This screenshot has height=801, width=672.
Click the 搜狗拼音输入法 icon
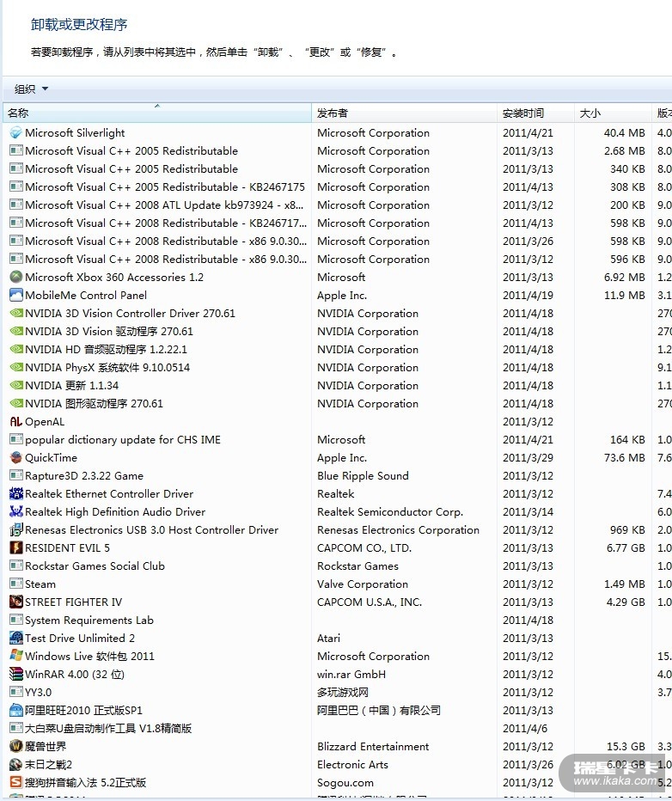click(16, 783)
